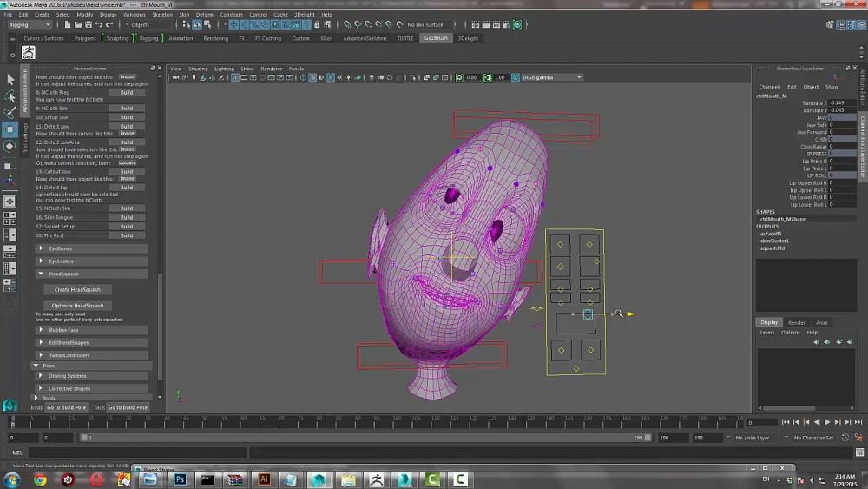
Task: Click the Create HeadSquash button
Action: 77,289
